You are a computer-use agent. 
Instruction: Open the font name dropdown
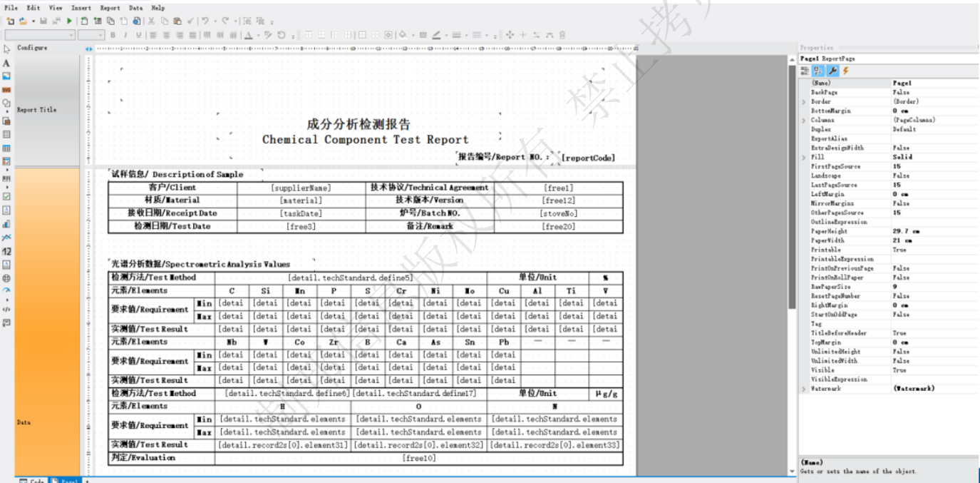coord(40,35)
